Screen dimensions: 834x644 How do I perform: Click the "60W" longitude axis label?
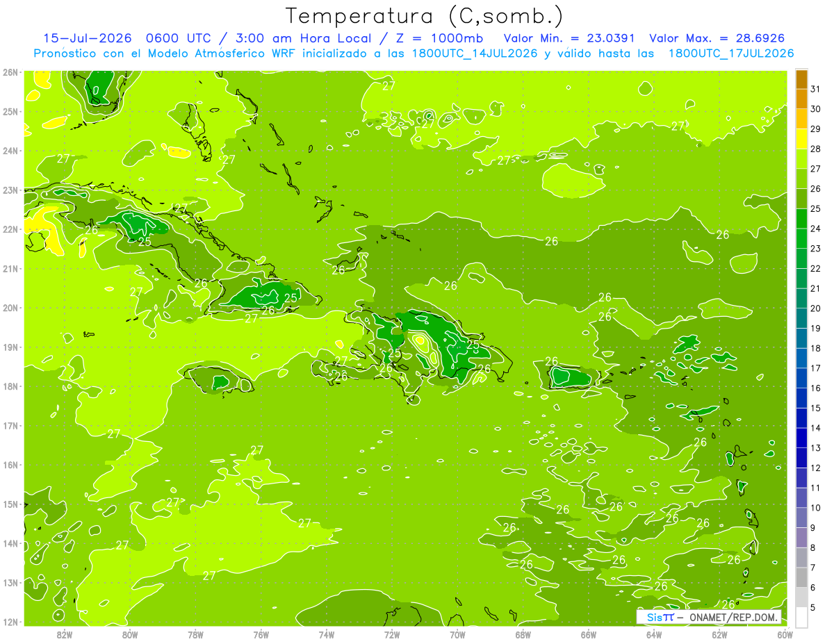[785, 635]
